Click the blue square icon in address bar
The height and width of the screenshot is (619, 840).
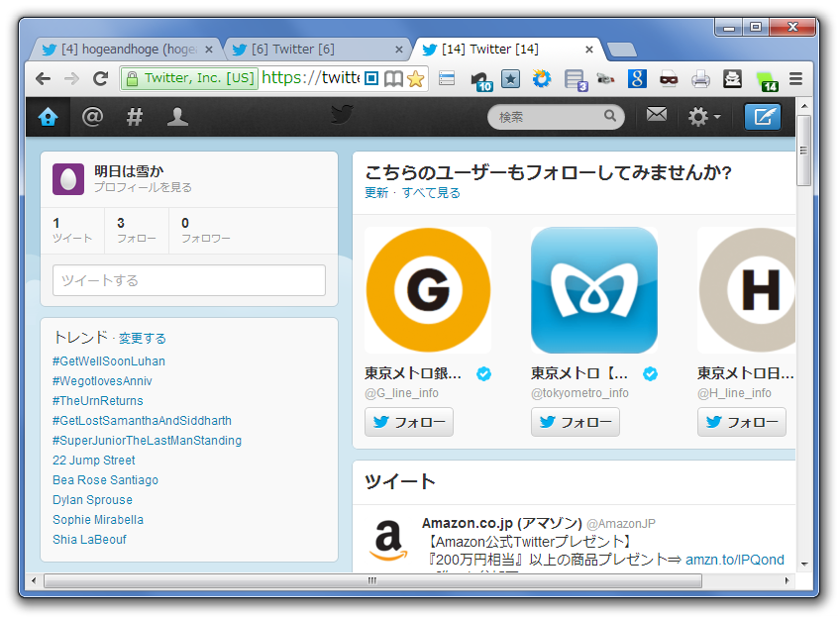click(371, 78)
